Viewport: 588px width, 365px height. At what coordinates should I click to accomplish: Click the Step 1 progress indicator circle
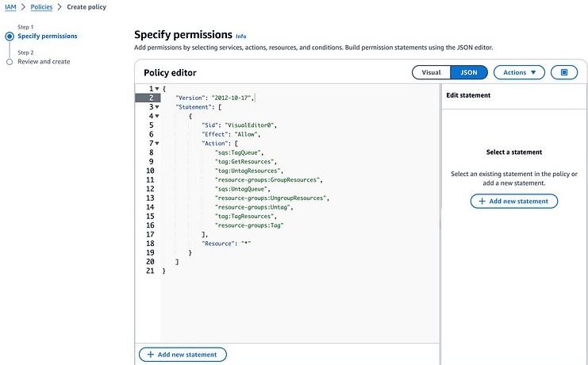click(x=10, y=36)
